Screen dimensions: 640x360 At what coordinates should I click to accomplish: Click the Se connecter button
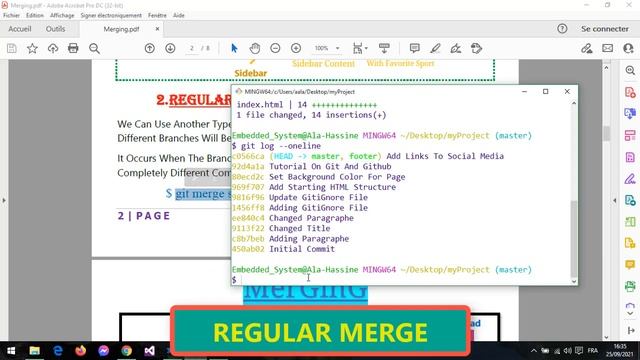(x=605, y=29)
